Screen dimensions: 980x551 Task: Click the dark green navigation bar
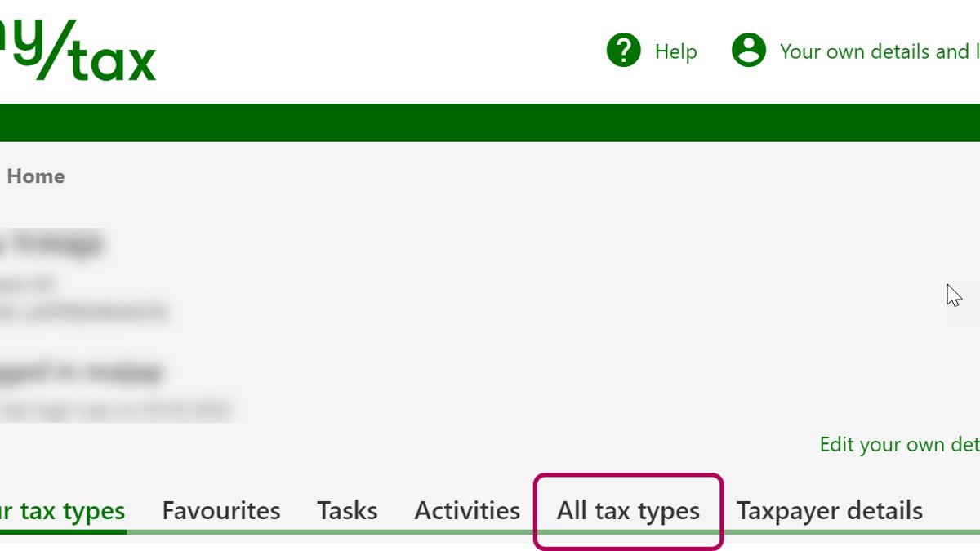(x=490, y=122)
